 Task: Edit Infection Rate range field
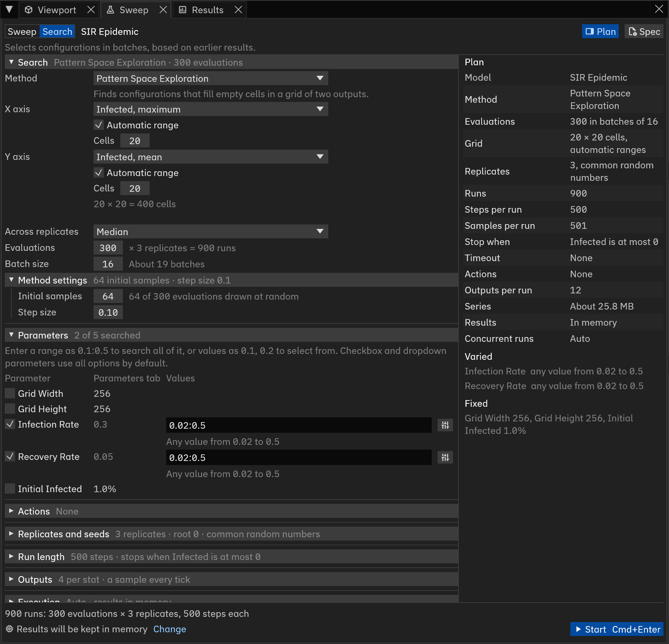[x=299, y=425]
